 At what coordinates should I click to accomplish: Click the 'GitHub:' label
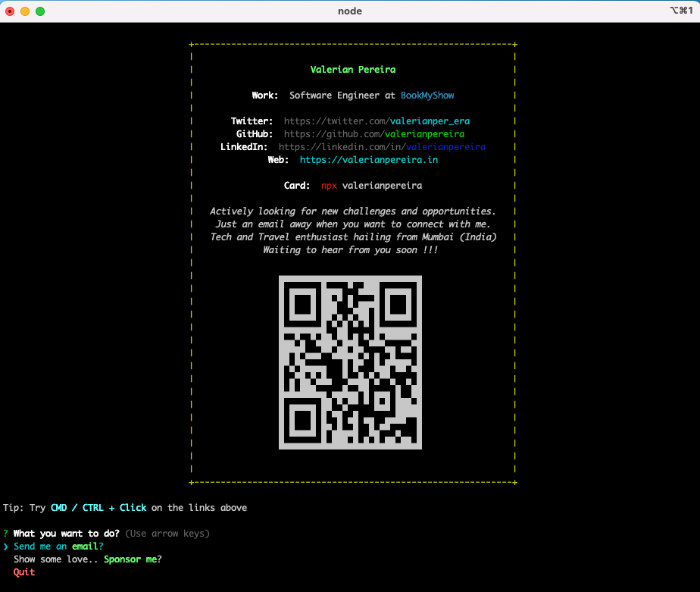click(x=255, y=134)
